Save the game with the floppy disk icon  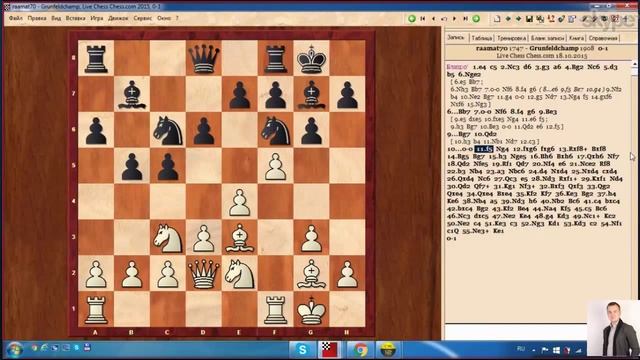tap(529, 19)
